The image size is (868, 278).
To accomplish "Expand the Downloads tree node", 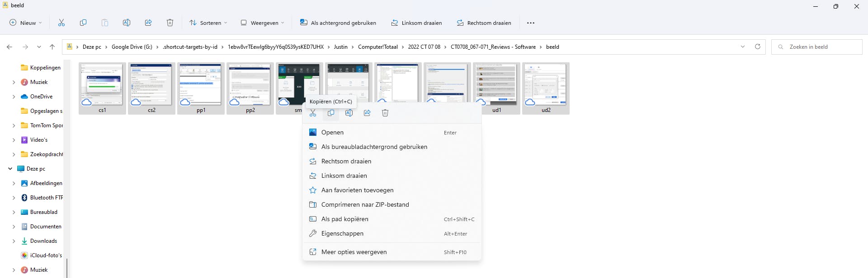I will (x=14, y=241).
